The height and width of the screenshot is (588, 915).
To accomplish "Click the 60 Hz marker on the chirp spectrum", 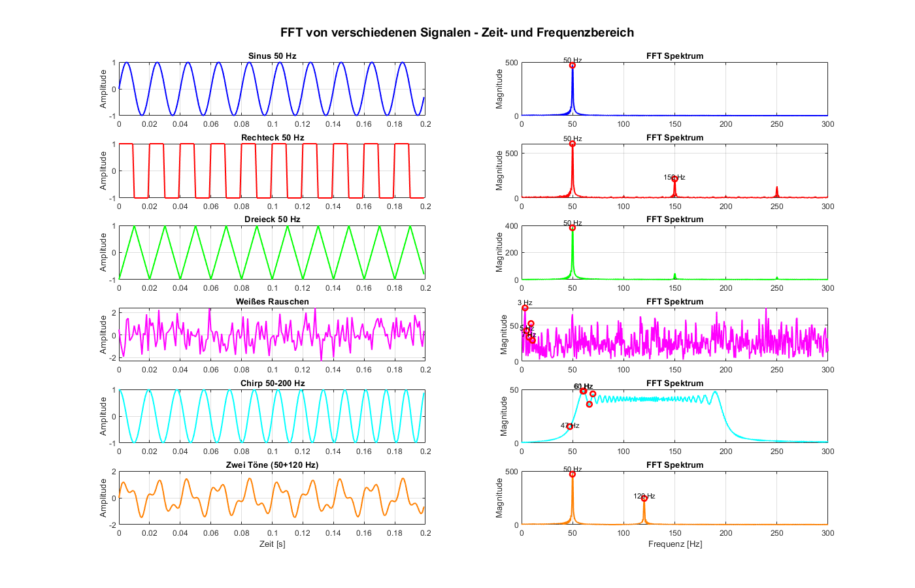I will pyautogui.click(x=583, y=391).
